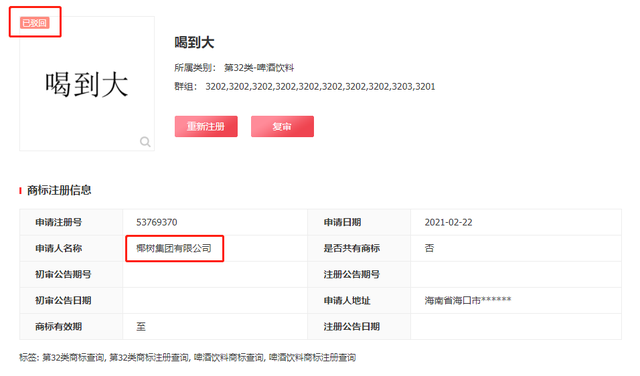Click the 初审公告期号 label cell
The width and height of the screenshot is (640, 376).
[x=71, y=274]
